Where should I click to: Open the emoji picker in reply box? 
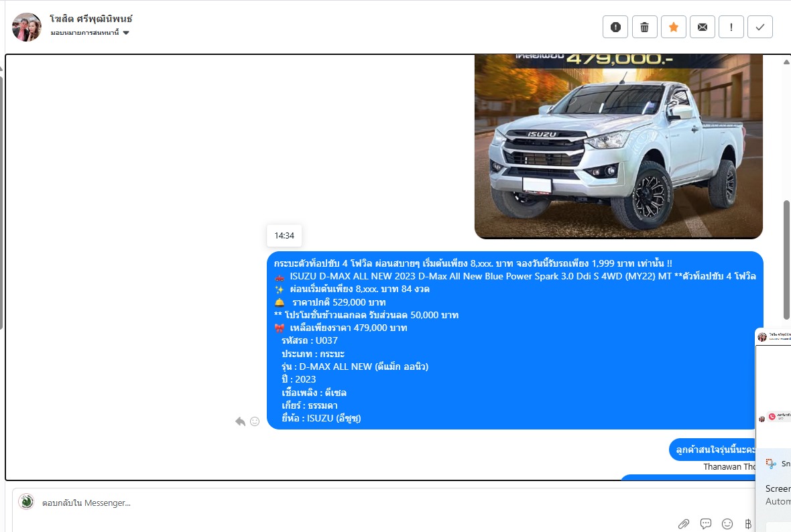tap(727, 524)
